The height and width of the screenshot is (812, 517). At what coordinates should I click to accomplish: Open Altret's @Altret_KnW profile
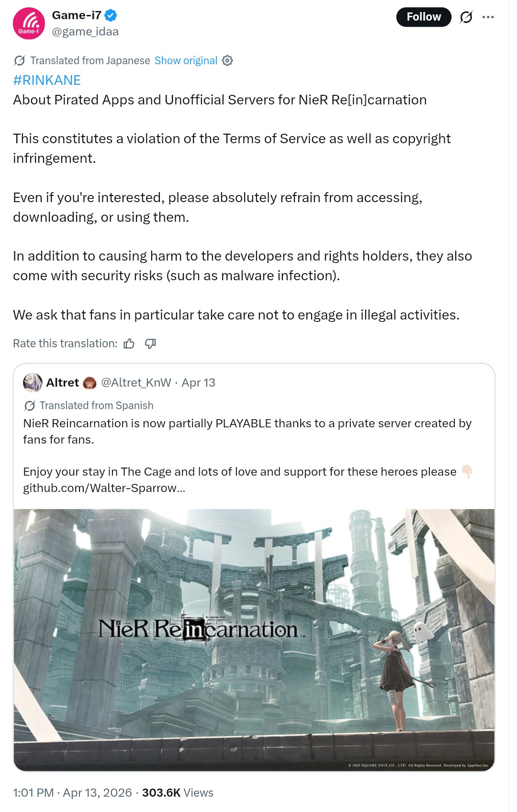coord(136,382)
